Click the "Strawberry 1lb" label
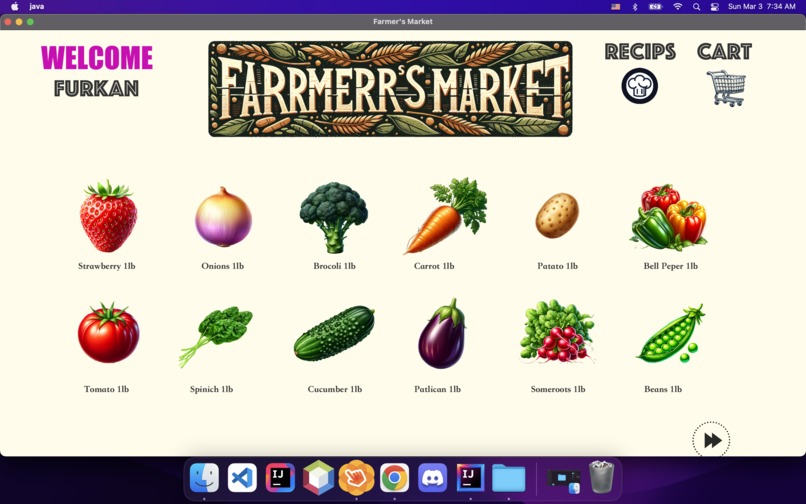The image size is (806, 504). pyautogui.click(x=106, y=266)
